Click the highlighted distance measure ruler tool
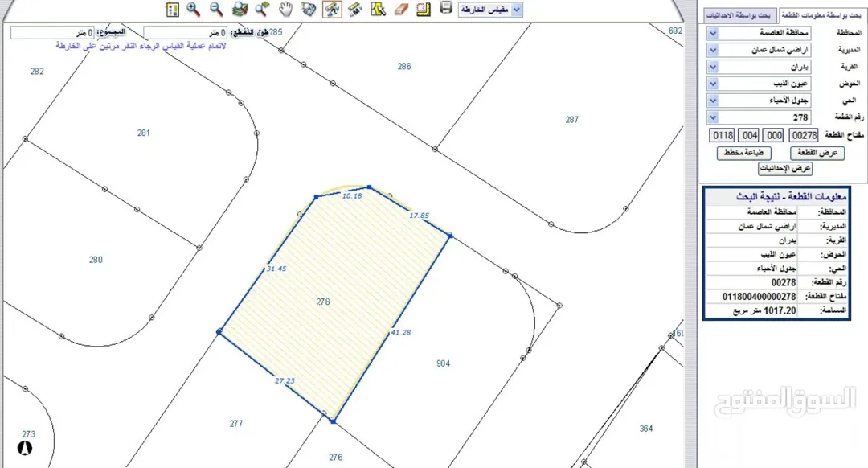The height and width of the screenshot is (468, 868). tap(332, 9)
